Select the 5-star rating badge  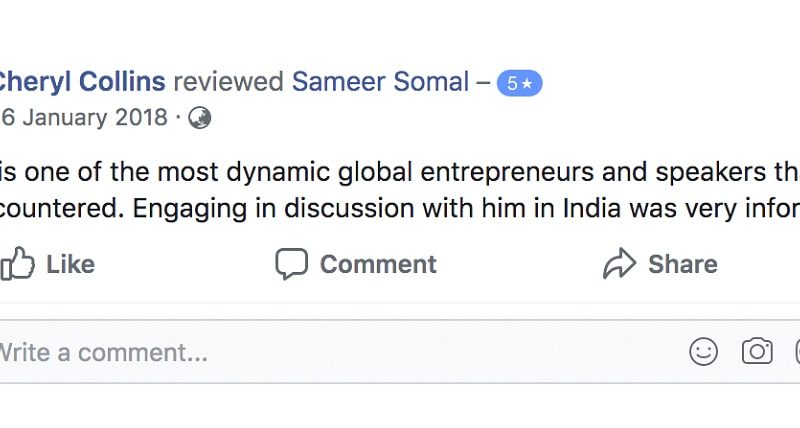coord(520,83)
